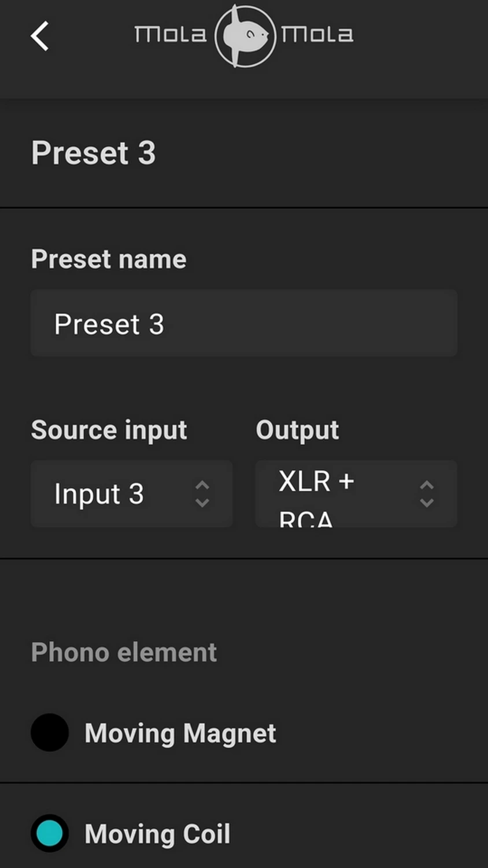Click the "Preset name" field label
Screen dimensions: 488x868
coord(109,259)
